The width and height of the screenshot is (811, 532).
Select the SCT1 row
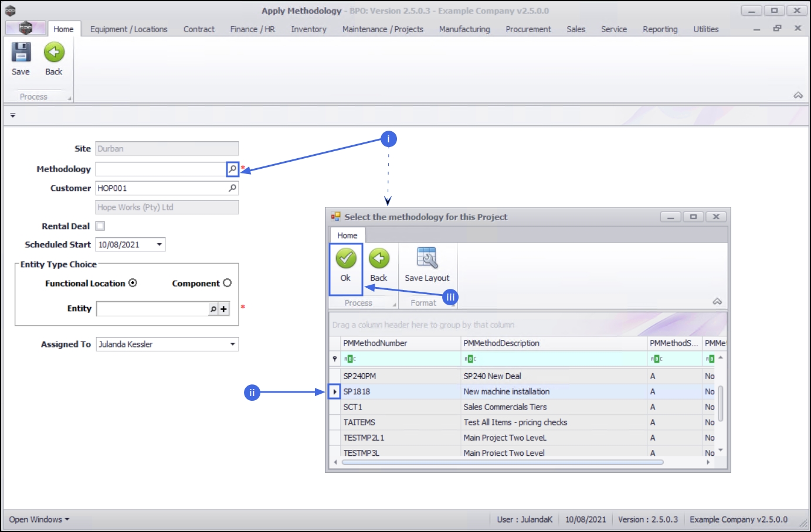(x=522, y=407)
